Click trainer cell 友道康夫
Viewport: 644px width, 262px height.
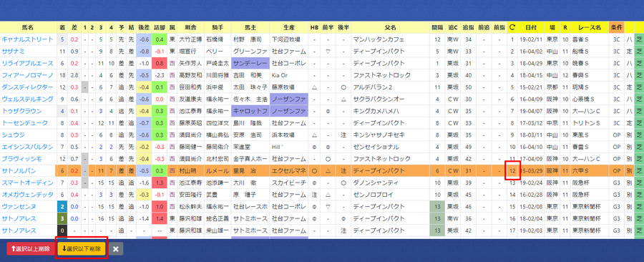pos(190,99)
